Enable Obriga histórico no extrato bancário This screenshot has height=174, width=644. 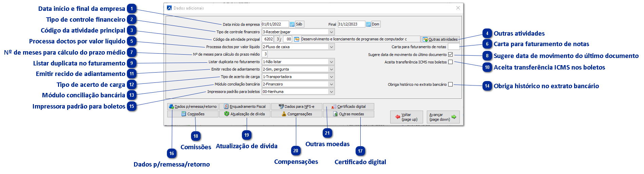click(450, 84)
